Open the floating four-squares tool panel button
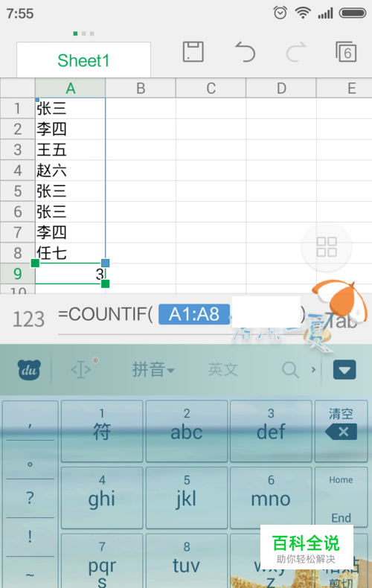The height and width of the screenshot is (588, 372). pos(327,247)
